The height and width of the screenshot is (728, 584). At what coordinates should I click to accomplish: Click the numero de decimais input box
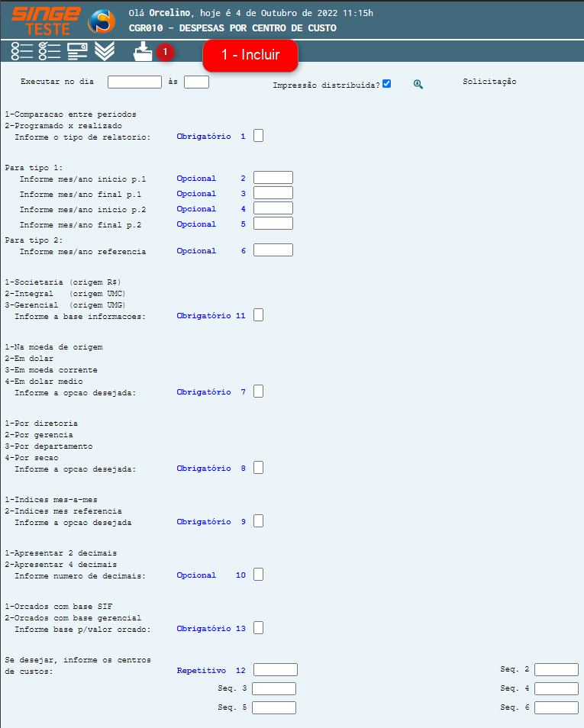(x=258, y=575)
